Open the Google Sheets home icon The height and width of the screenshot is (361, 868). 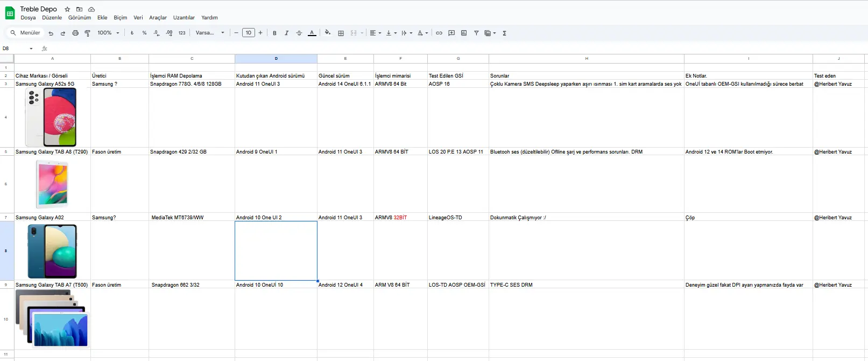click(x=10, y=13)
